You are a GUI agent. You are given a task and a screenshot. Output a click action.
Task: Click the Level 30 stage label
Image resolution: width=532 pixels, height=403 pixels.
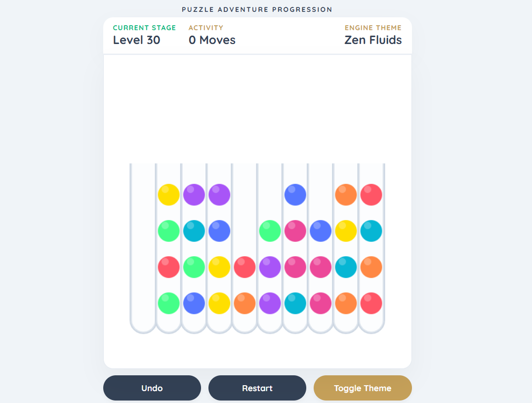136,40
